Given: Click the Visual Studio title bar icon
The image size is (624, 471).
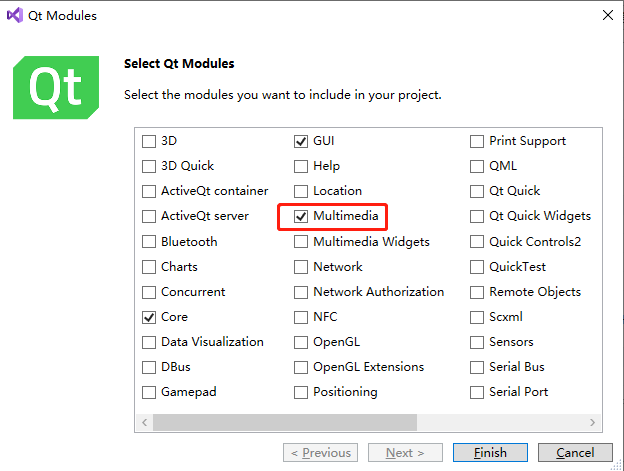Looking at the screenshot, I should coord(15,16).
